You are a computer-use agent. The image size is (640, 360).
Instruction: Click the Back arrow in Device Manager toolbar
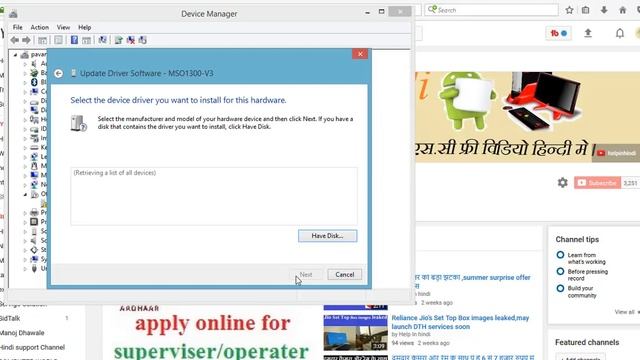pyautogui.click(x=15, y=40)
